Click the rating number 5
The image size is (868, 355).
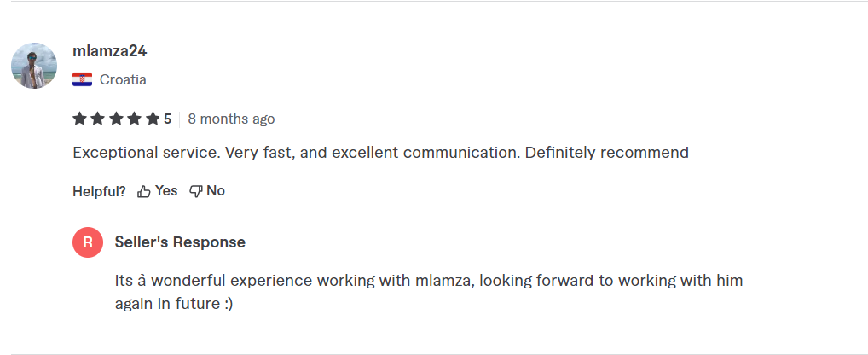168,119
